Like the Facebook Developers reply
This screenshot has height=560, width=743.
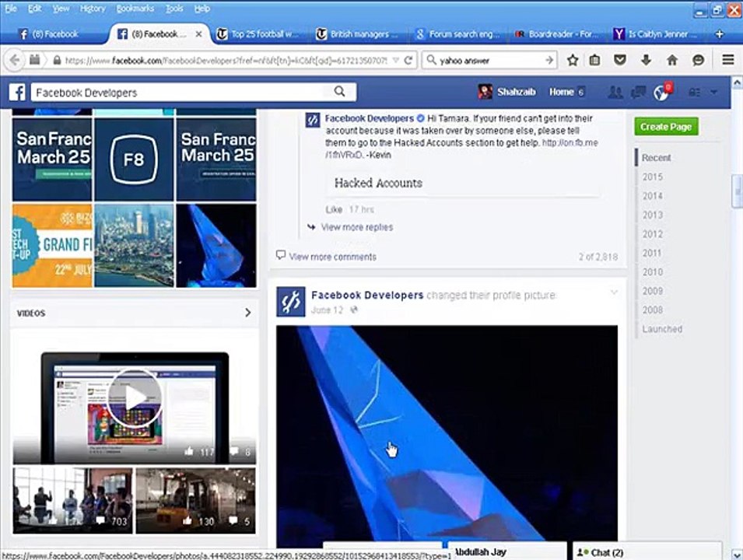334,209
